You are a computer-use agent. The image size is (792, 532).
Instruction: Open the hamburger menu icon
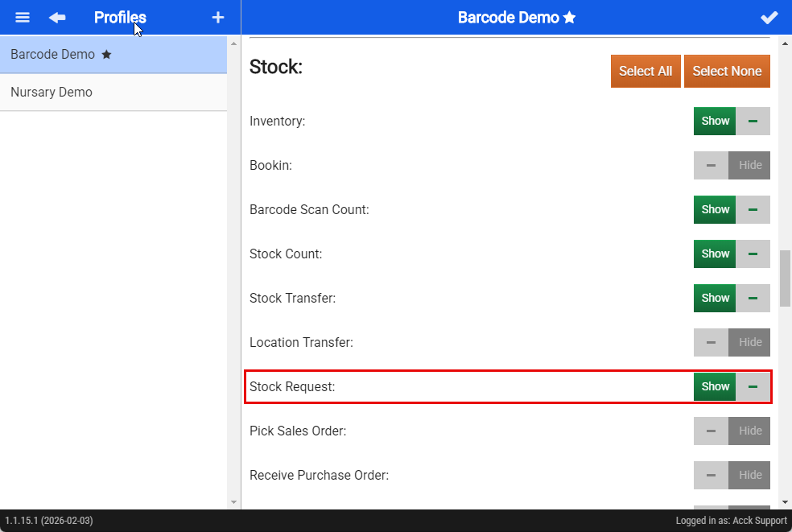pyautogui.click(x=23, y=18)
